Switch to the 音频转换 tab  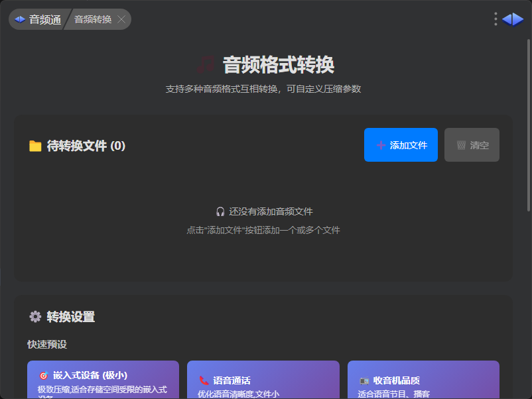pyautogui.click(x=93, y=19)
